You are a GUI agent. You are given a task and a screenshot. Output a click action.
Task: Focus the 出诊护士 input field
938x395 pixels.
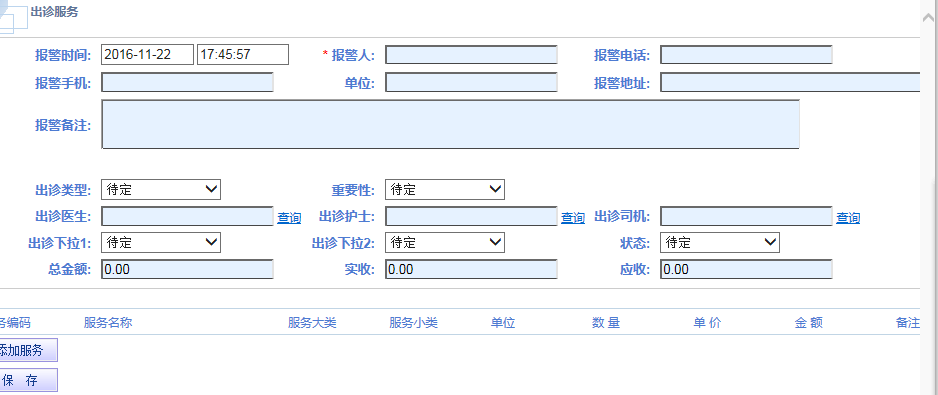471,216
